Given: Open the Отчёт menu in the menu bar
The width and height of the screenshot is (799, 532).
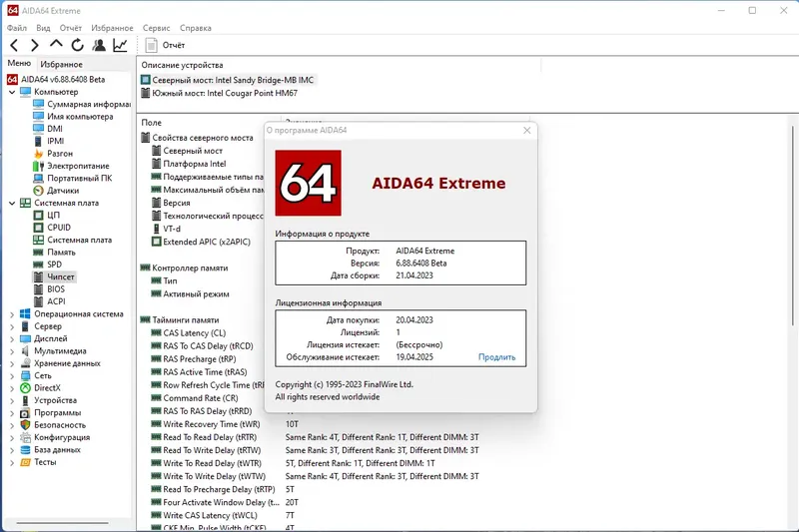Looking at the screenshot, I should tap(70, 28).
